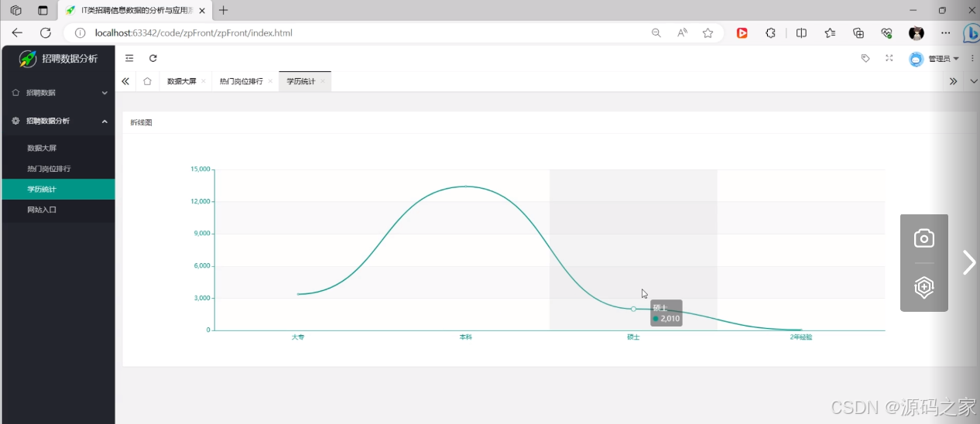Click the screenshot camera icon on the floating panel
This screenshot has width=980, height=424.
924,238
